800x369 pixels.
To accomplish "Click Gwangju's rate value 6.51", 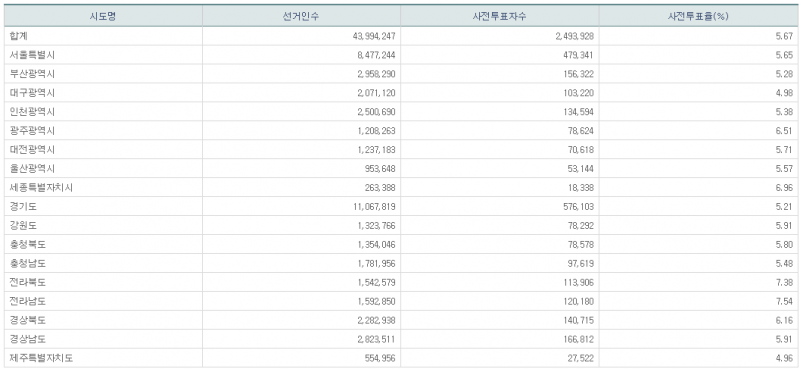I will point(784,131).
